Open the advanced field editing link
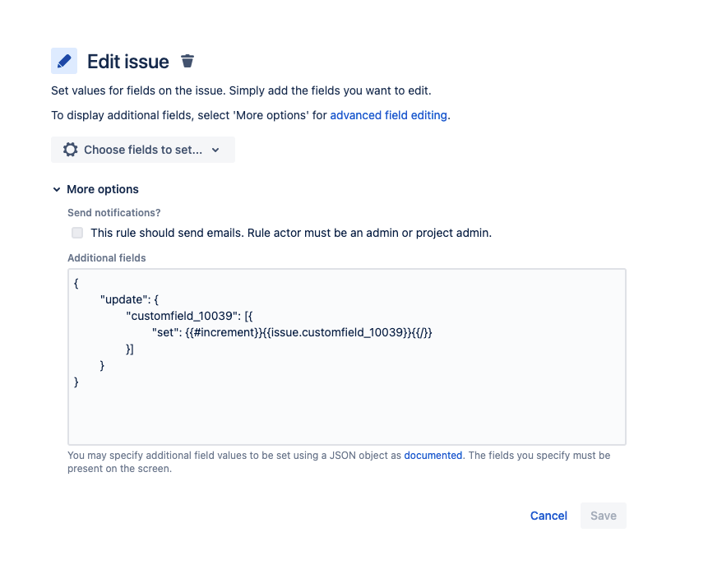Image resolution: width=708 pixels, height=588 pixels. [388, 115]
